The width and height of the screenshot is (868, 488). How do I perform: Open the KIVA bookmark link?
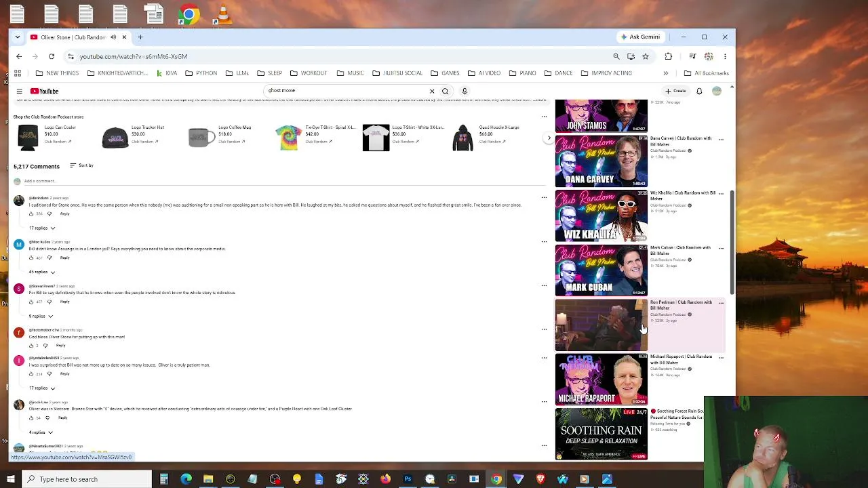tap(167, 73)
